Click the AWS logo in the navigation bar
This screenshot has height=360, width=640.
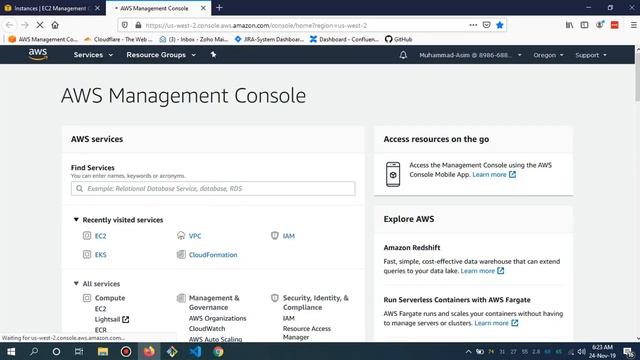38,54
